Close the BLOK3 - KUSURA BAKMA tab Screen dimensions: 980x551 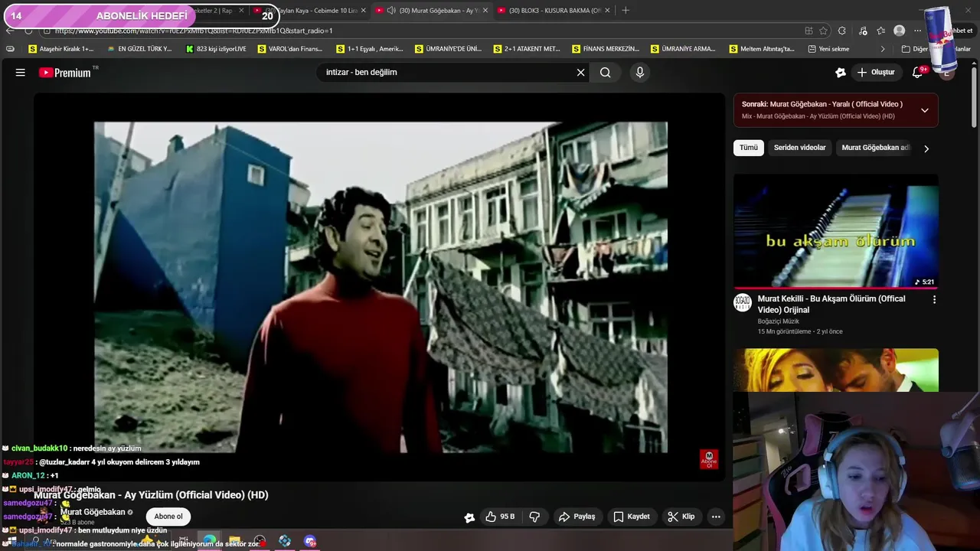coord(607,10)
